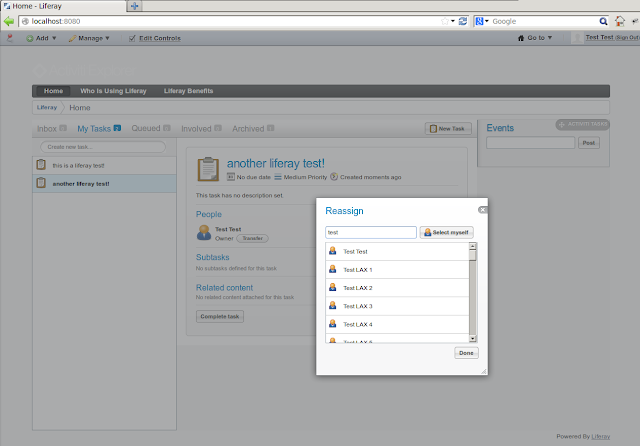This screenshot has width=640, height=446.
Task: Click Activiti Tasks portlet handle
Action: tap(583, 124)
